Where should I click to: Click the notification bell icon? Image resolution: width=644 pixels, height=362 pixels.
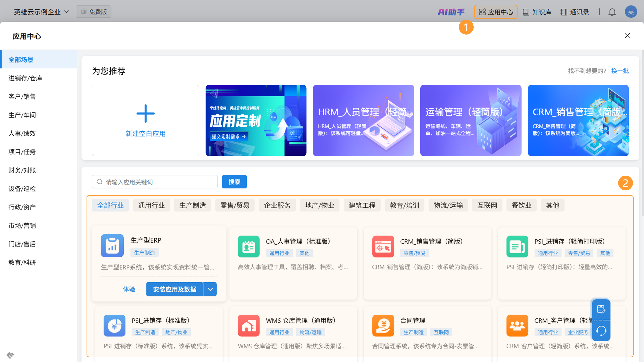tap(612, 12)
